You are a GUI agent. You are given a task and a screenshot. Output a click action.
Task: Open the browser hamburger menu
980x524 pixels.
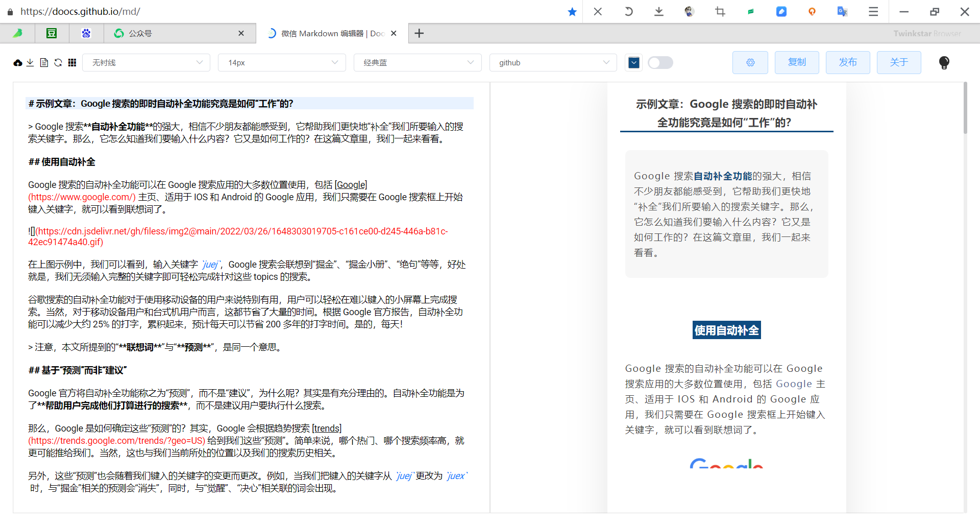[x=873, y=11]
